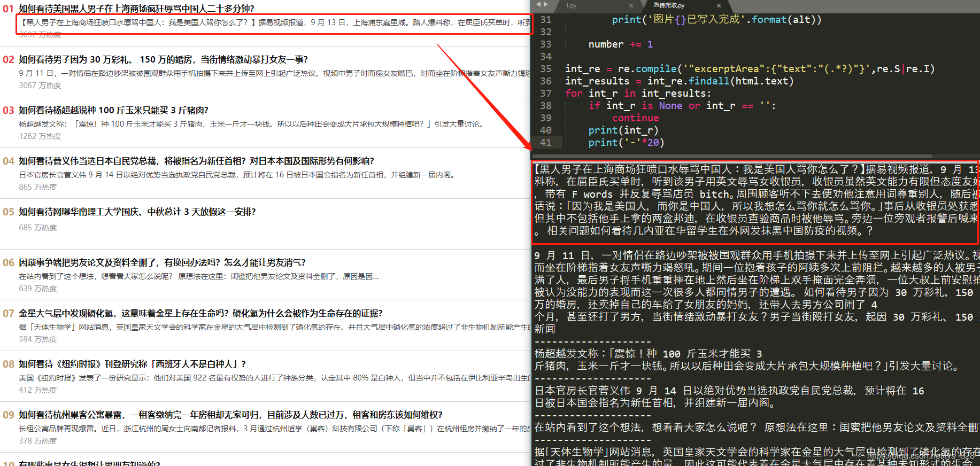Close the 热榜爬取.py tab
This screenshot has height=466, width=980.
(719, 5)
